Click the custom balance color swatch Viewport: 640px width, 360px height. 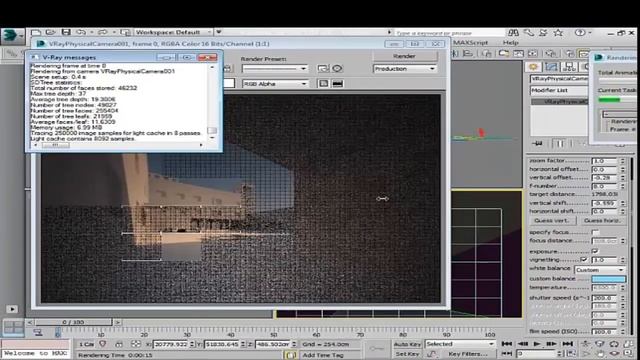pos(609,279)
